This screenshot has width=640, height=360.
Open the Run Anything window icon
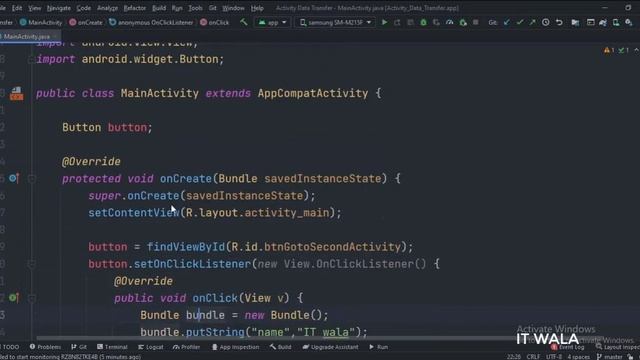[590, 22]
